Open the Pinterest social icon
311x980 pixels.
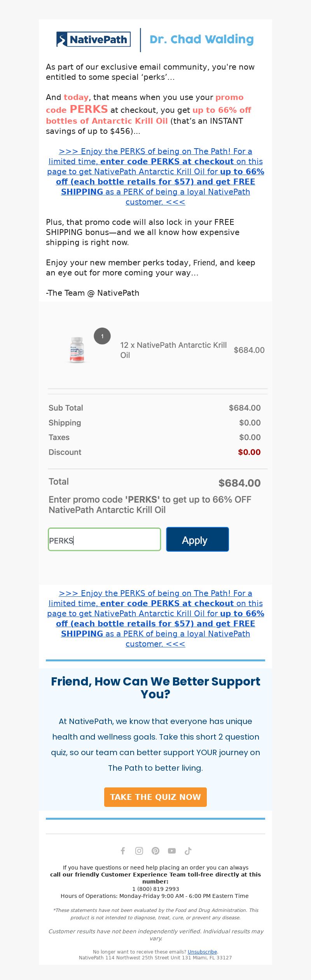(155, 851)
